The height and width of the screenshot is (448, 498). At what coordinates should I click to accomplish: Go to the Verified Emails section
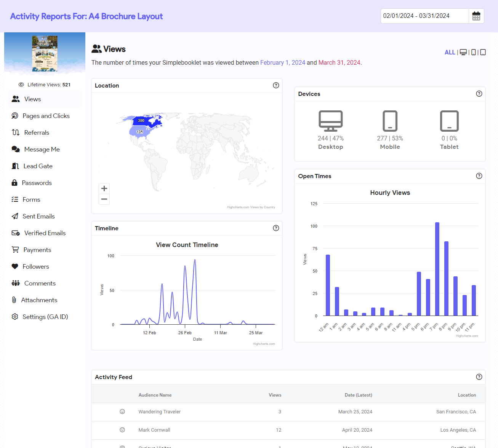(x=45, y=233)
